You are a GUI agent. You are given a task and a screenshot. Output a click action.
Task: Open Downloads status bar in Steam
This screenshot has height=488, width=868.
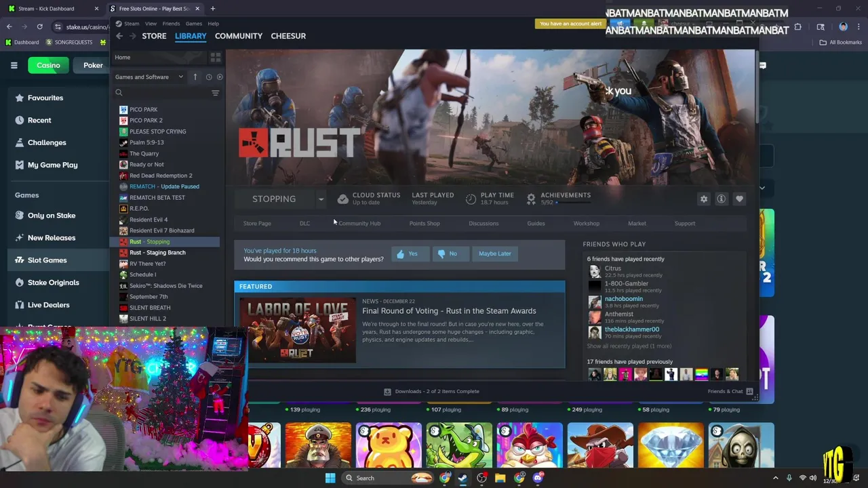coord(431,391)
